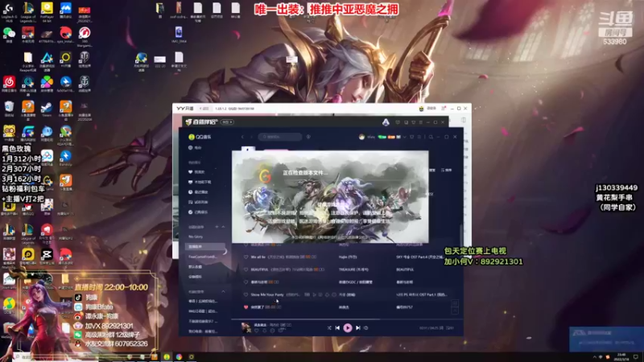Play or pause the QQ Music track
The width and height of the screenshot is (644, 362).
click(x=348, y=327)
